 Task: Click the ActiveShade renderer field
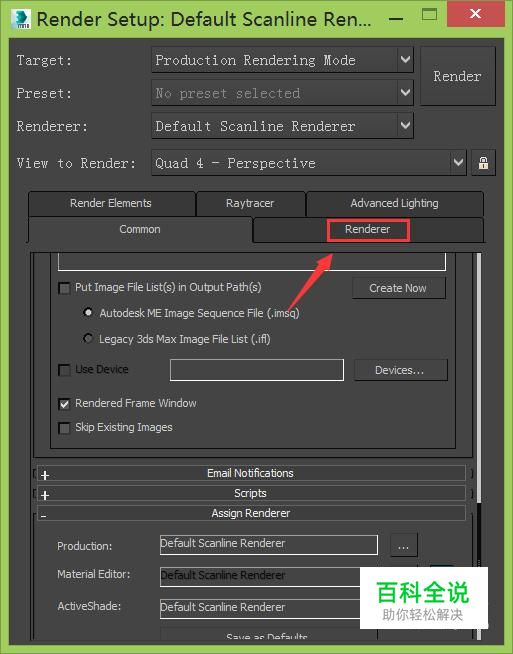[260, 608]
